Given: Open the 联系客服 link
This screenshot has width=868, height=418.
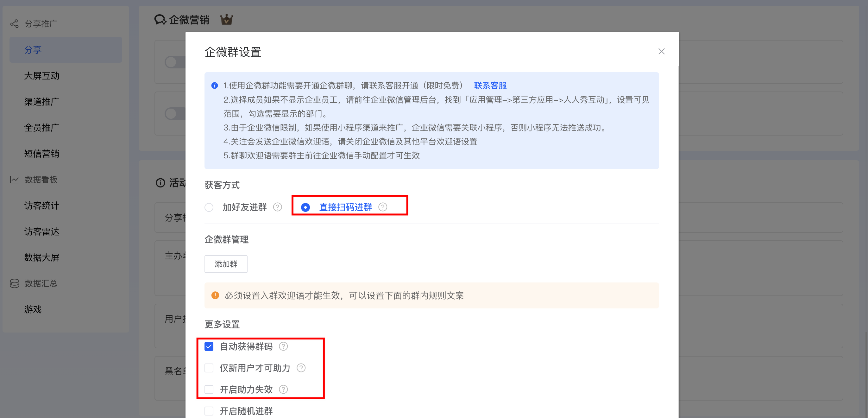Looking at the screenshot, I should 490,85.
